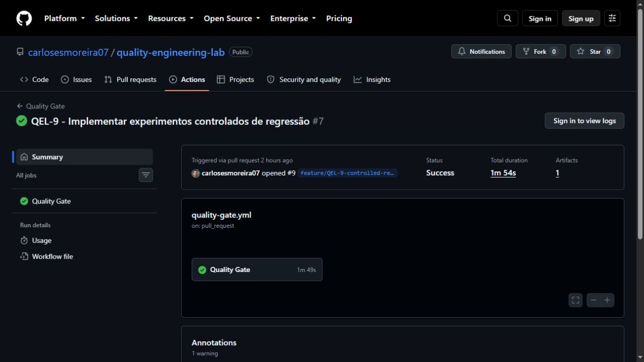Click the jobs filter icon button
644x362 pixels.
tap(146, 175)
